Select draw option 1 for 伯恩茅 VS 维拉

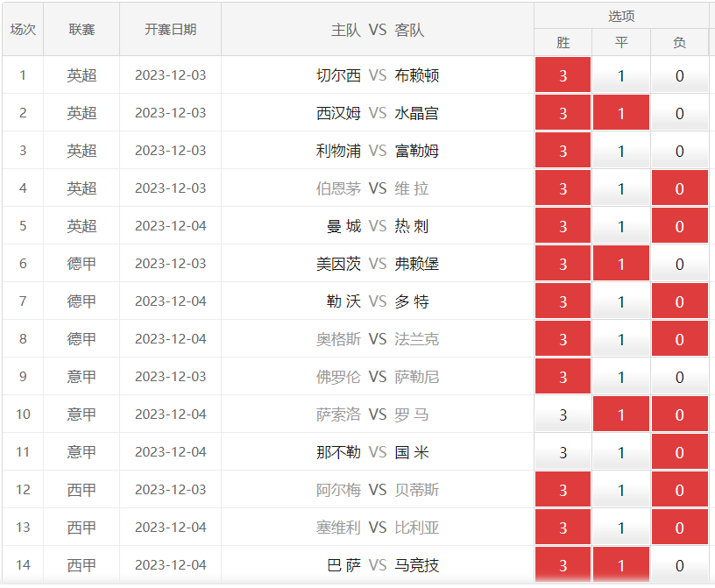[x=621, y=188]
